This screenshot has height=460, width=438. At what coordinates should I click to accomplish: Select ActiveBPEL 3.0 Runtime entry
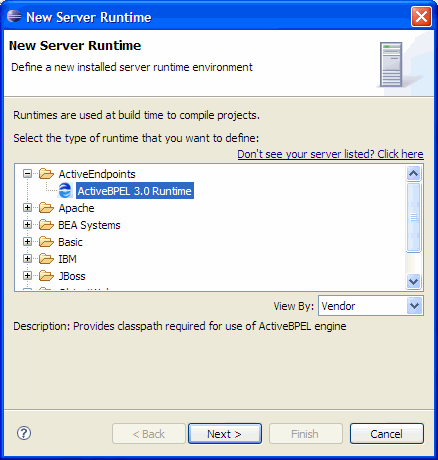pos(135,191)
